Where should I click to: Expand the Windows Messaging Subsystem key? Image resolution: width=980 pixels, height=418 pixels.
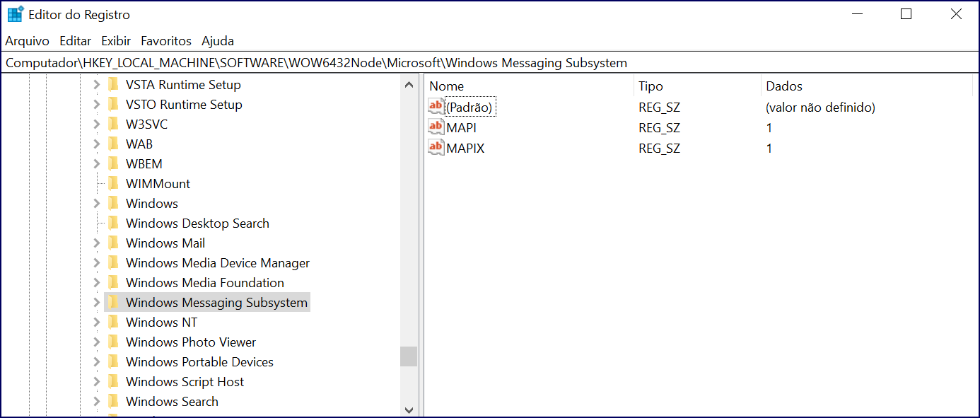coord(97,303)
